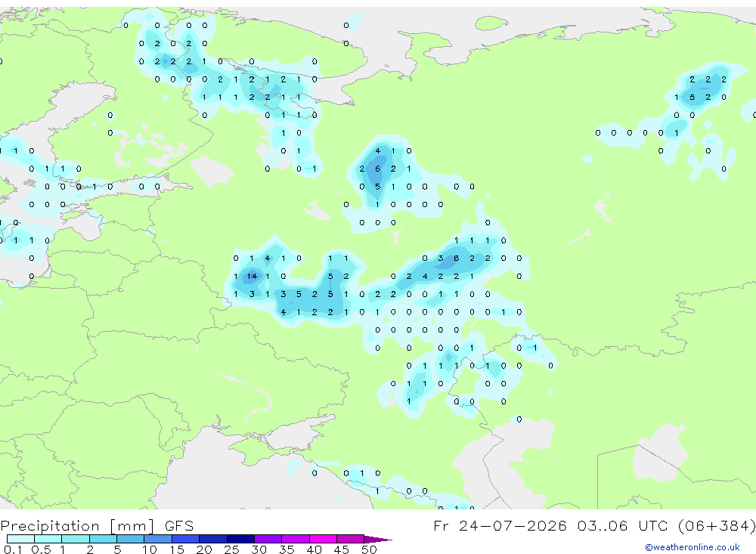Select the legend label 25
Viewport: 756px width, 554px height.
click(231, 549)
